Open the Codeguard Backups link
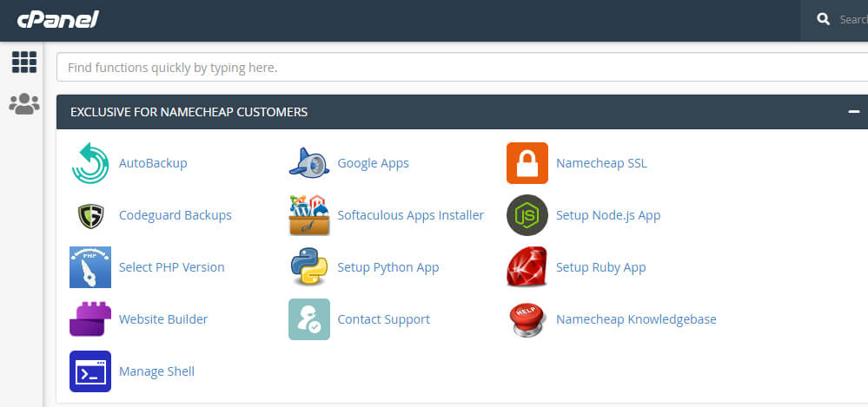Screen dimensions: 868x407 coord(176,216)
